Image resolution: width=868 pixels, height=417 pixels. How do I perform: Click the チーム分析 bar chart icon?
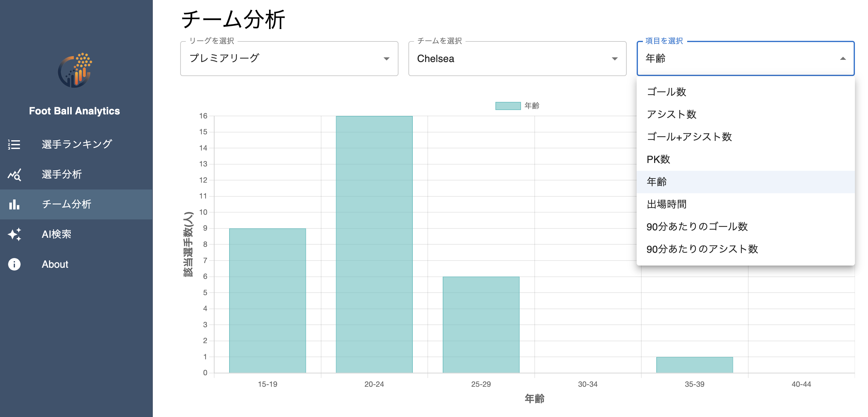(x=14, y=204)
